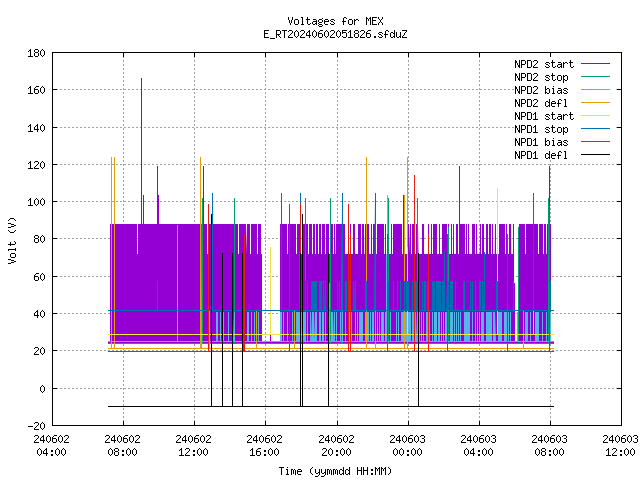Click the 240603 12:00 x-axis tick label
This screenshot has width=640, height=480.
point(620,446)
